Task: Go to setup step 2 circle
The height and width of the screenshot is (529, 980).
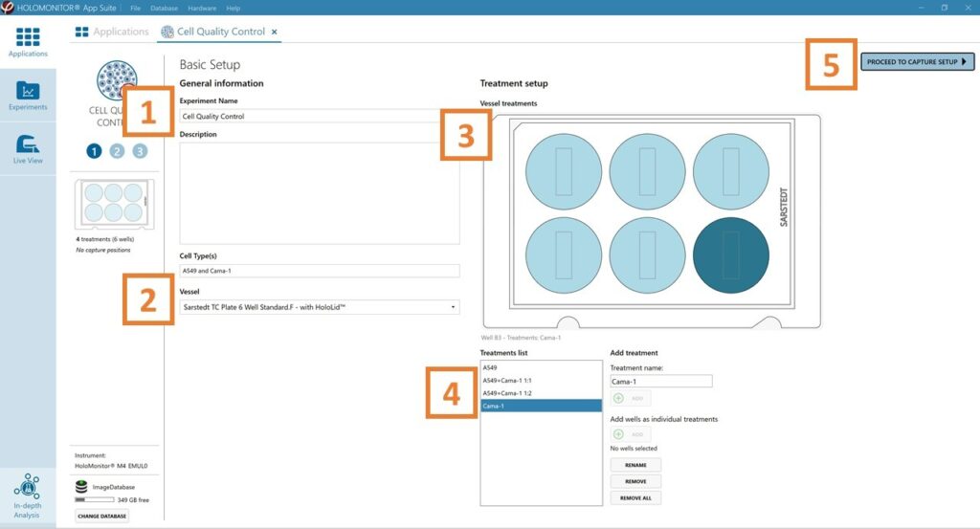Action: (x=117, y=151)
